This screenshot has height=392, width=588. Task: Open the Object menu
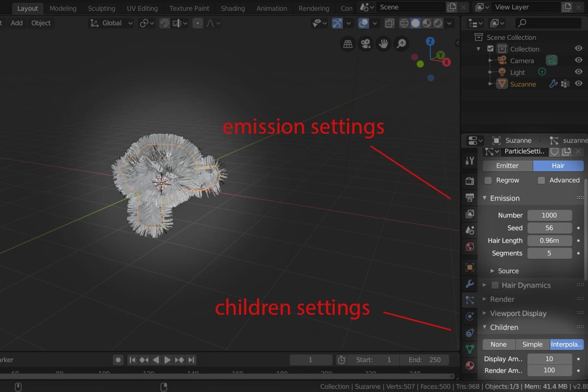point(41,23)
